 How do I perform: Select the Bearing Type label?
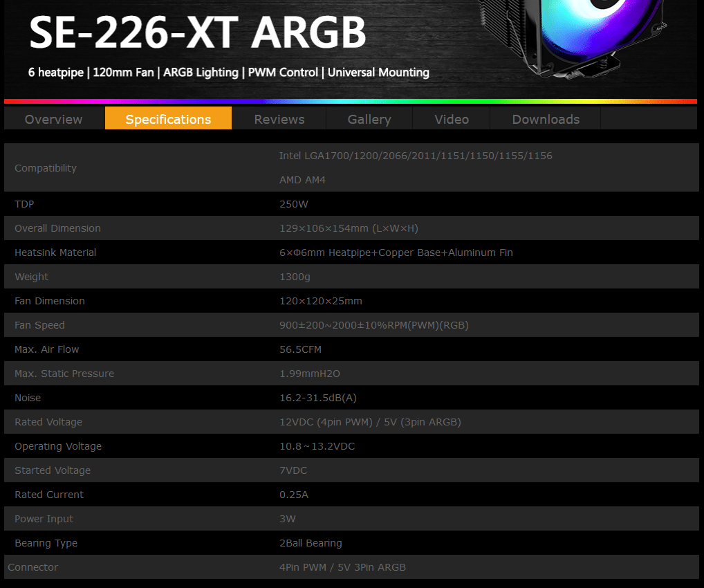pyautogui.click(x=46, y=544)
